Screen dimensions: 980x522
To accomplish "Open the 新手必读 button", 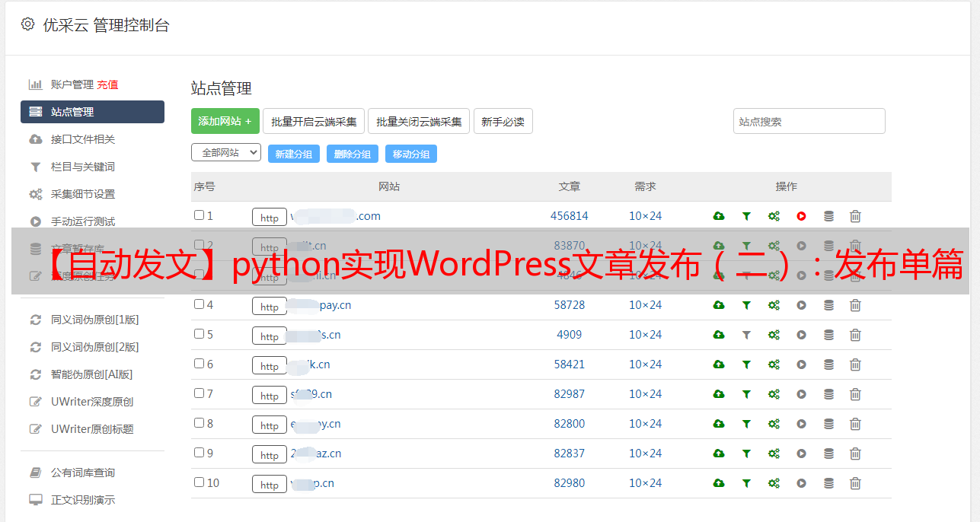I will point(503,121).
